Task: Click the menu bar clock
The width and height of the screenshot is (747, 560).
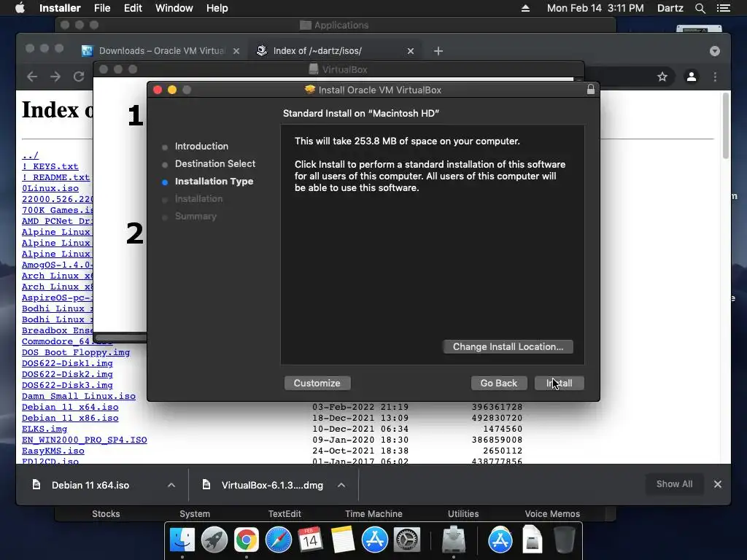Action: [x=595, y=8]
